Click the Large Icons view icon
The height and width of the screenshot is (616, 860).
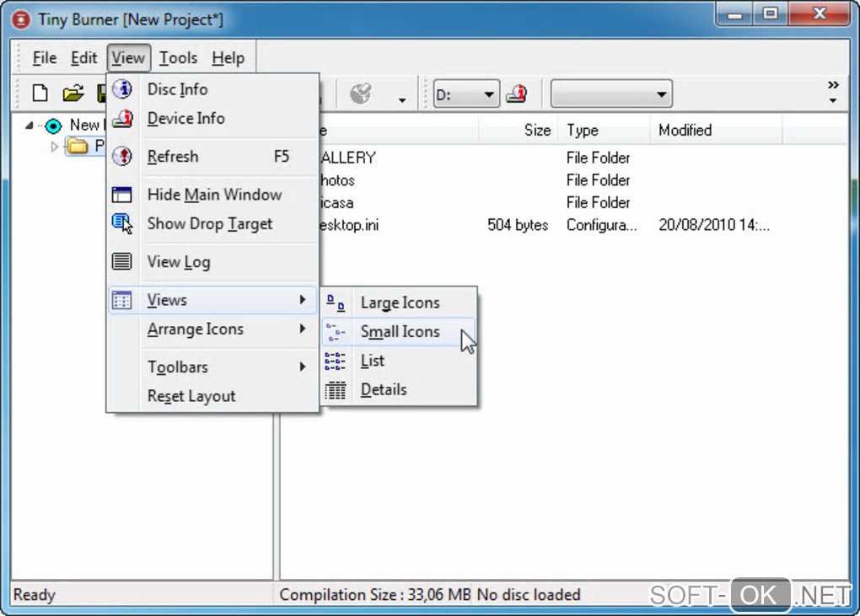335,303
